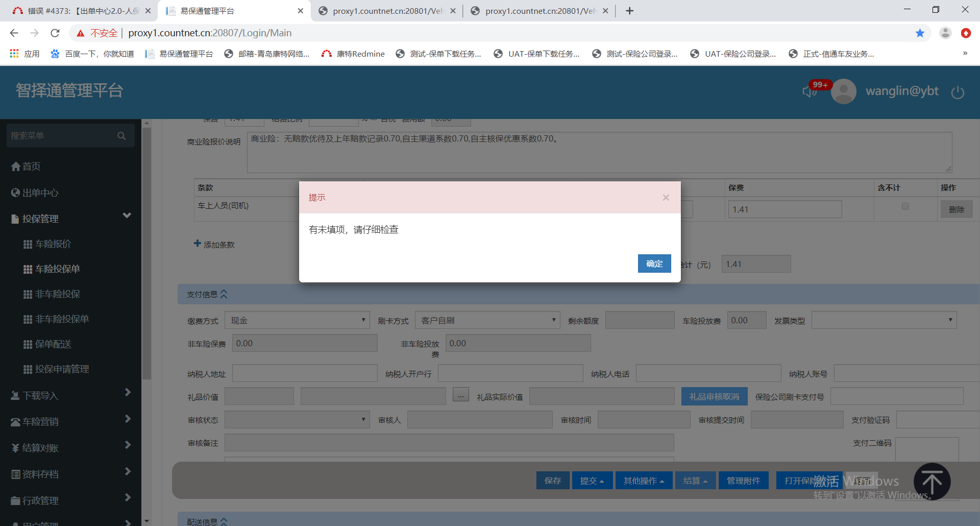Click the notification speaker icon with 99+ badge

coord(810,91)
